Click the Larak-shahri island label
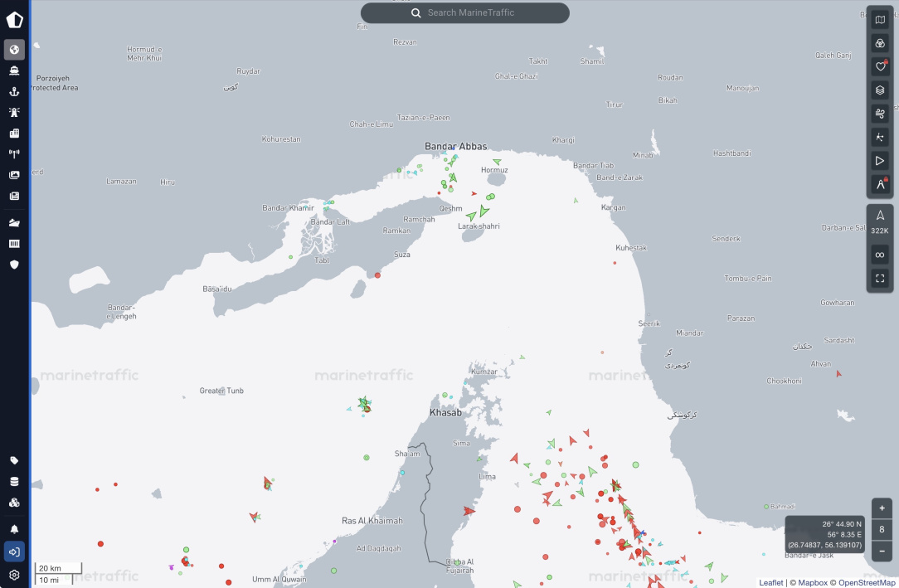The width and height of the screenshot is (899, 588). (x=479, y=226)
